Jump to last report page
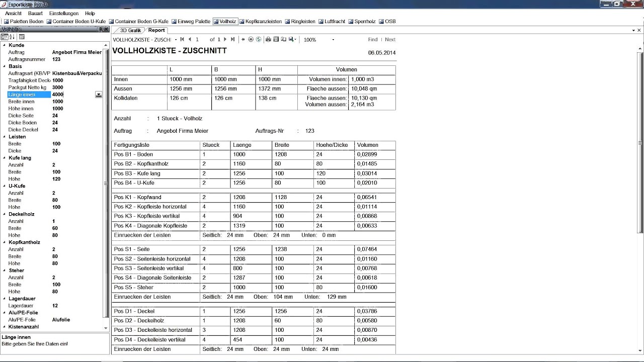The image size is (644, 362). pos(232,39)
